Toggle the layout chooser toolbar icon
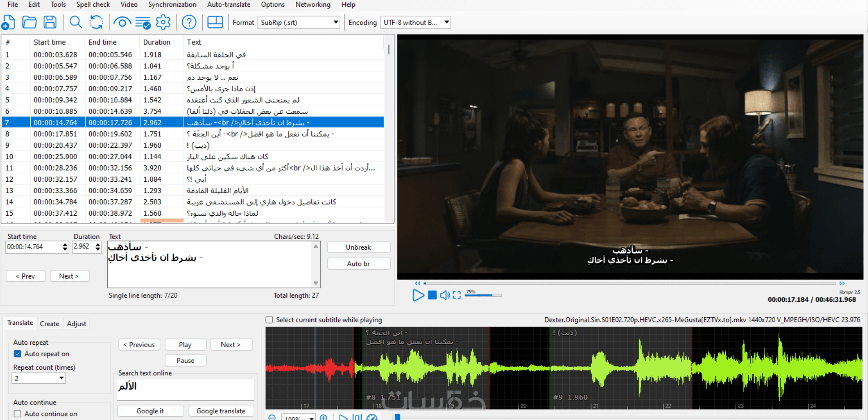The width and height of the screenshot is (868, 420). (x=215, y=22)
